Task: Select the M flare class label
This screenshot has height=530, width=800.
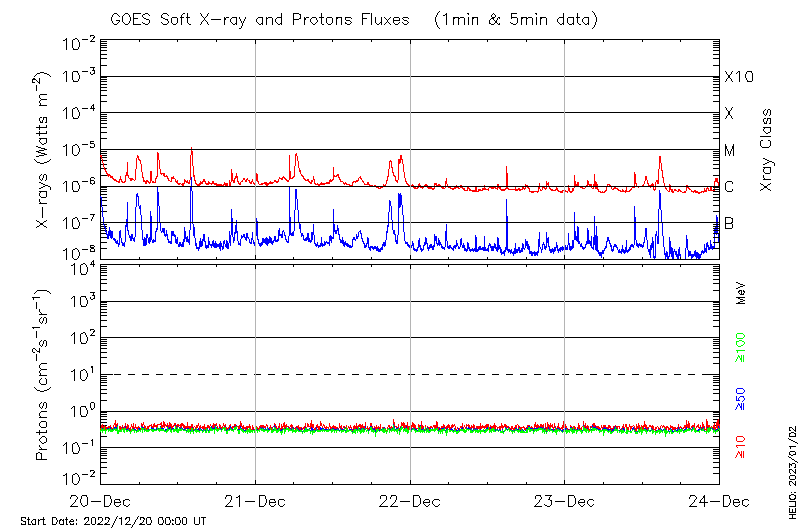Action: pos(730,151)
